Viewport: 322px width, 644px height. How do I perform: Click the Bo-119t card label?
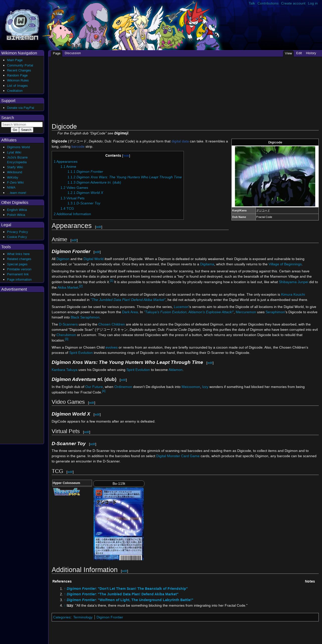click(x=119, y=484)
